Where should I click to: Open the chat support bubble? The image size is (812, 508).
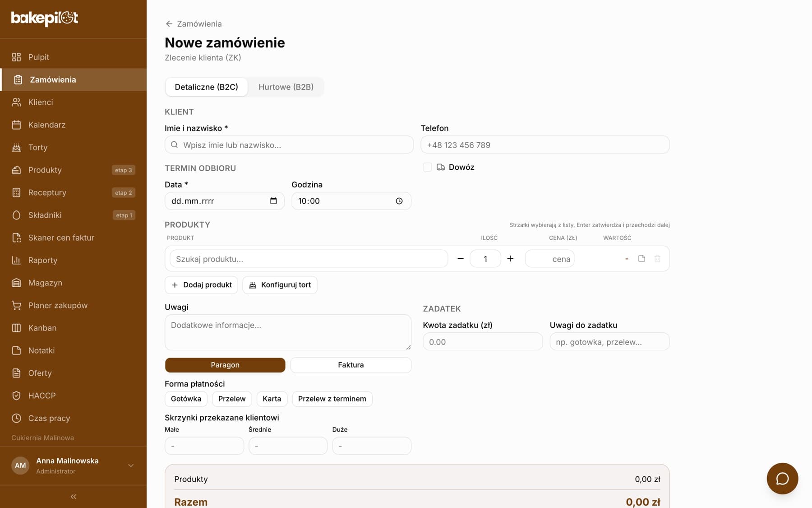[782, 479]
